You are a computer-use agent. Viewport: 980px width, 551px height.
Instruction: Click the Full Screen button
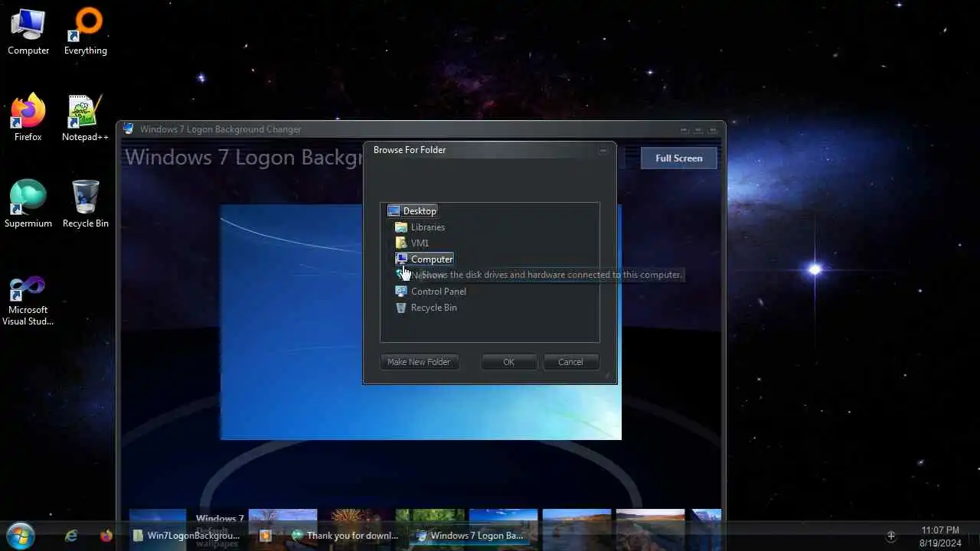pos(678,158)
